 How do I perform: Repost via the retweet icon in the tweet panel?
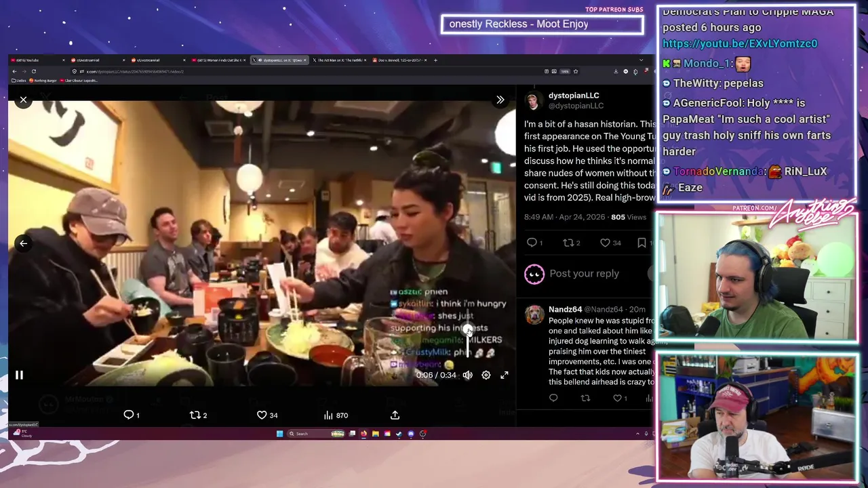pos(568,243)
